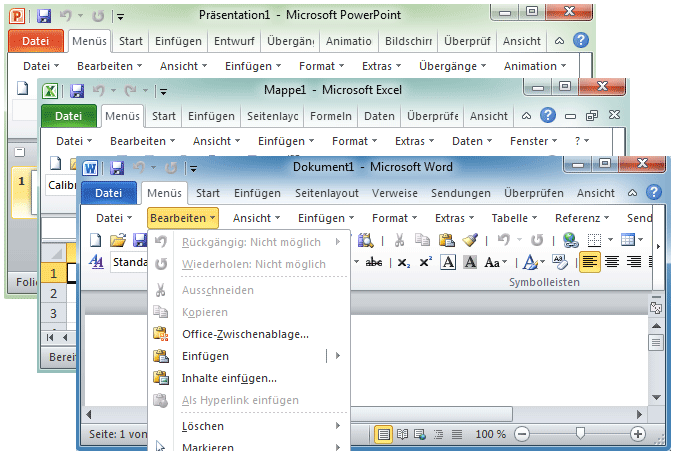Screen dimensions: 680x460
Task: Expand the Einfügen submenu arrow in menu
Action: [x=338, y=356]
